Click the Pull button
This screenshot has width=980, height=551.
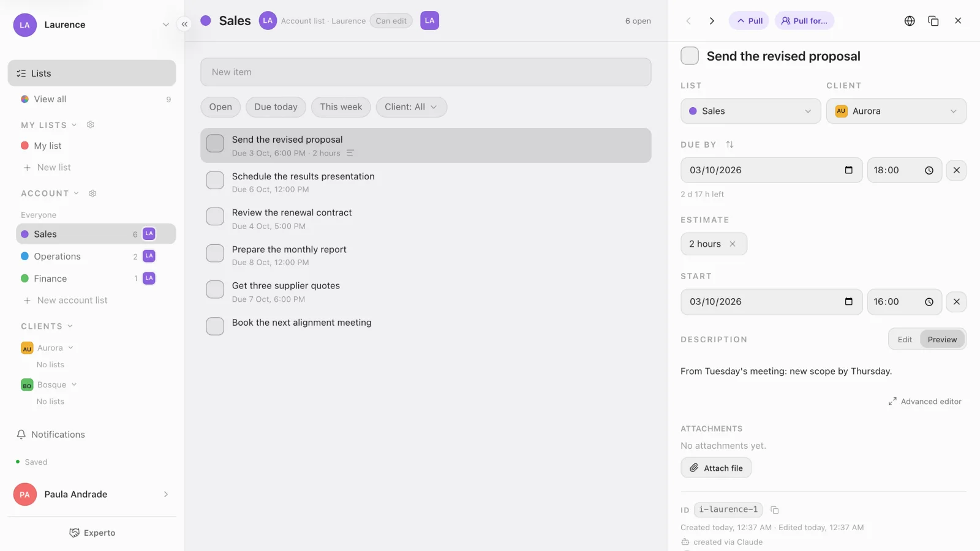pyautogui.click(x=748, y=21)
